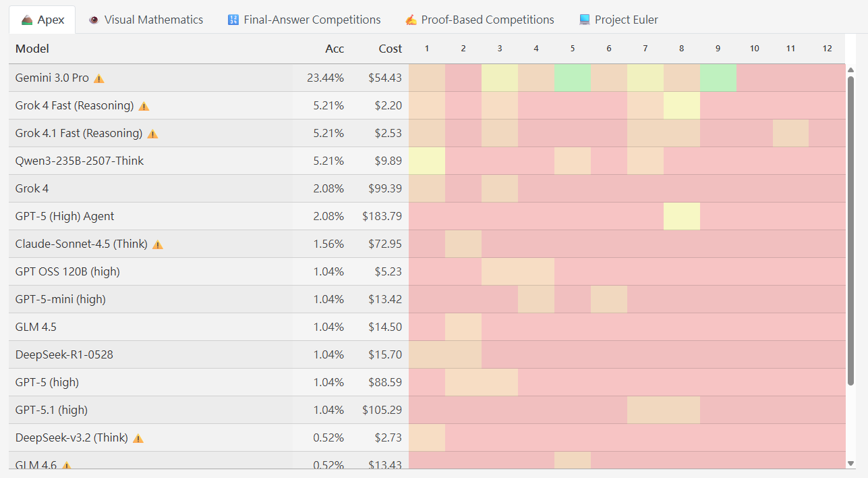Click the Project Euler computer icon
The width and height of the screenshot is (868, 478).
585,20
